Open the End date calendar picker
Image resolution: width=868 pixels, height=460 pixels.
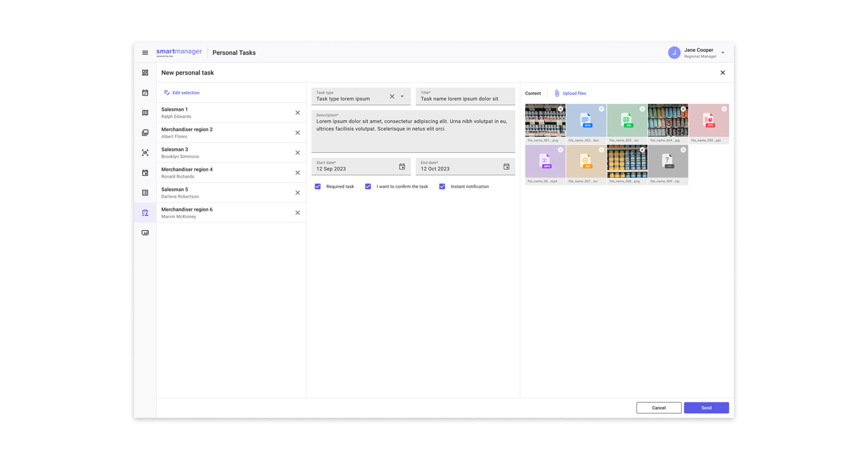tap(506, 167)
